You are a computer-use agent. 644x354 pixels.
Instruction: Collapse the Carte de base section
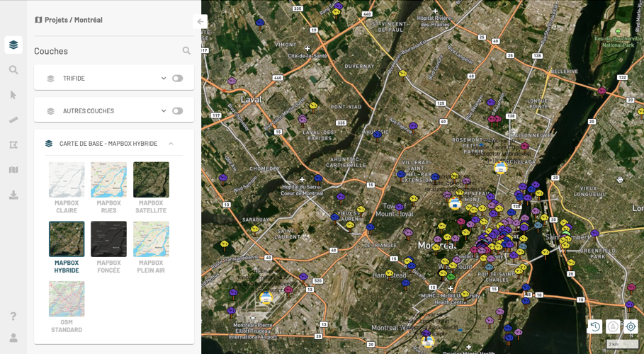click(x=171, y=144)
